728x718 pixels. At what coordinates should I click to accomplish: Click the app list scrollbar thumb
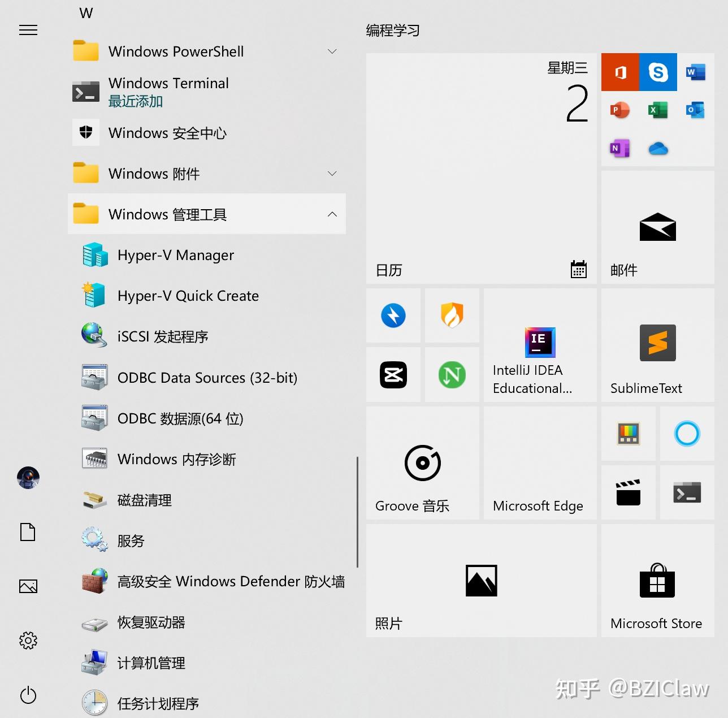point(357,512)
